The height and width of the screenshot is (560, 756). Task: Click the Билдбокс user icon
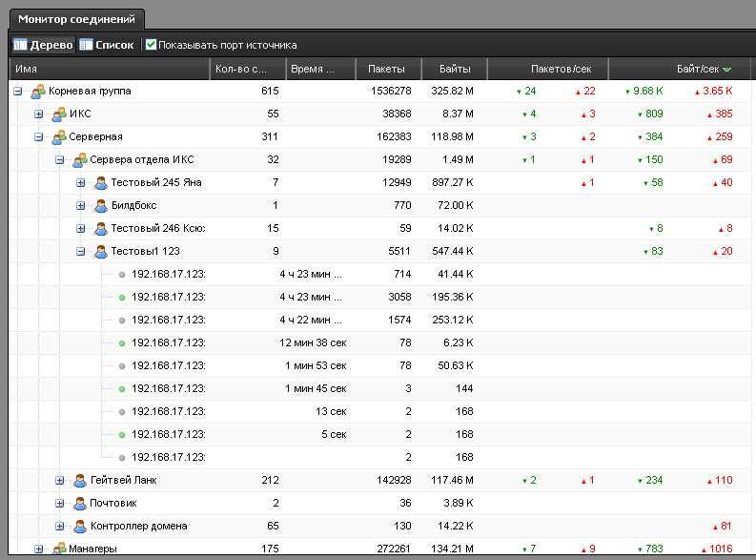tap(101, 206)
